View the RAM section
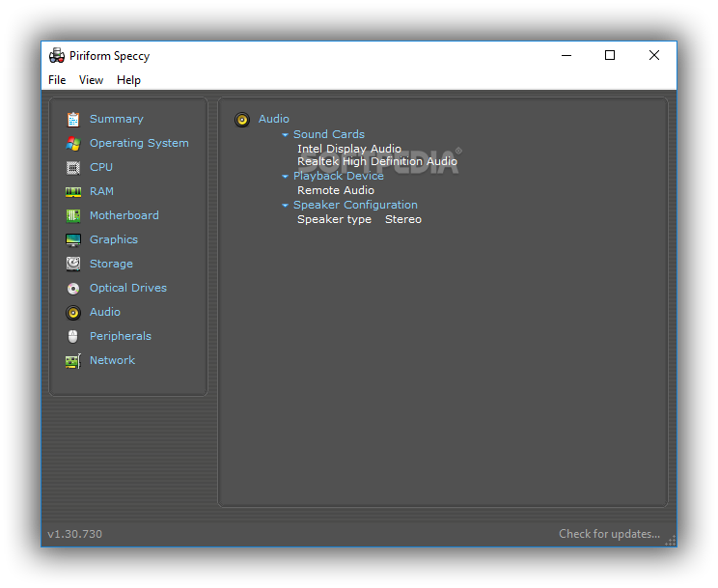 101,191
